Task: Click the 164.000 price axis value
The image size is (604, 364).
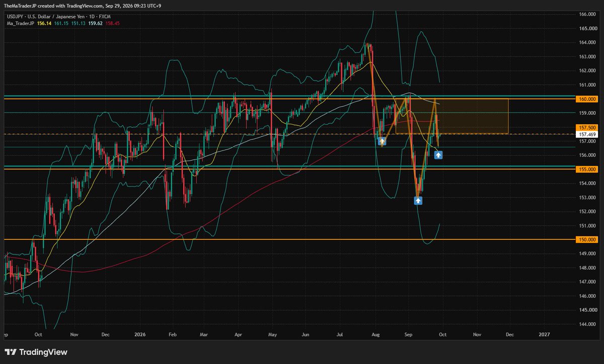Action: (x=588, y=42)
